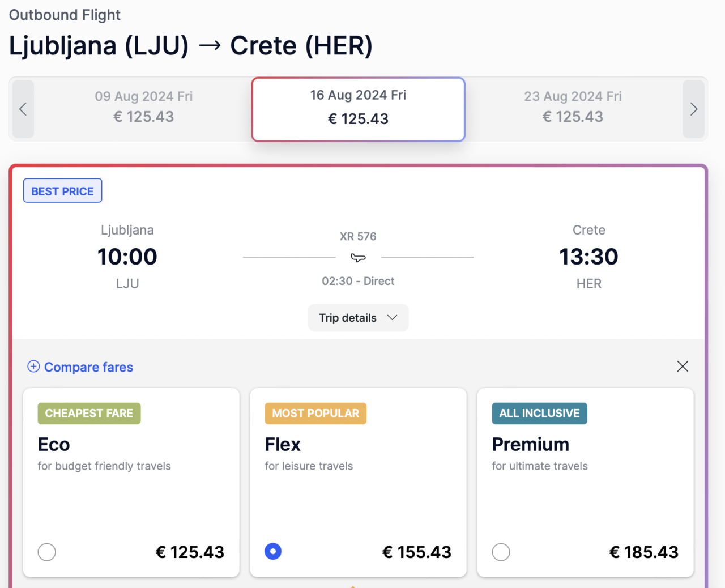Viewport: 725px width, 588px height.
Task: Click the selected 16 Aug 2024 date tab
Action: (358, 108)
